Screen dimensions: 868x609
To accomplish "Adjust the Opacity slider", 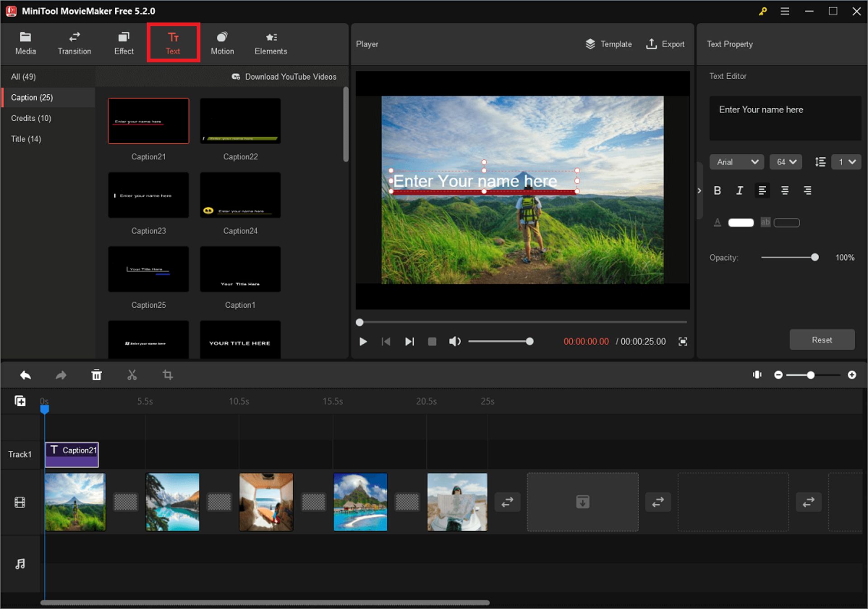I will 815,257.
